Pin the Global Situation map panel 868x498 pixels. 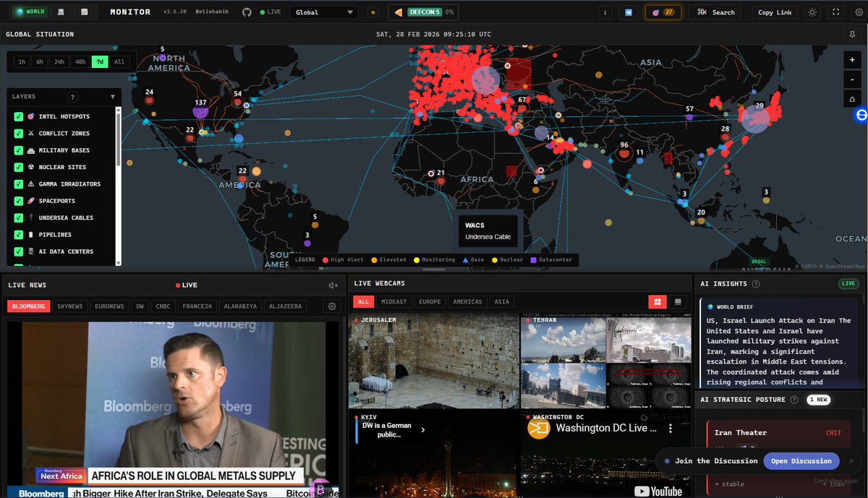point(852,34)
